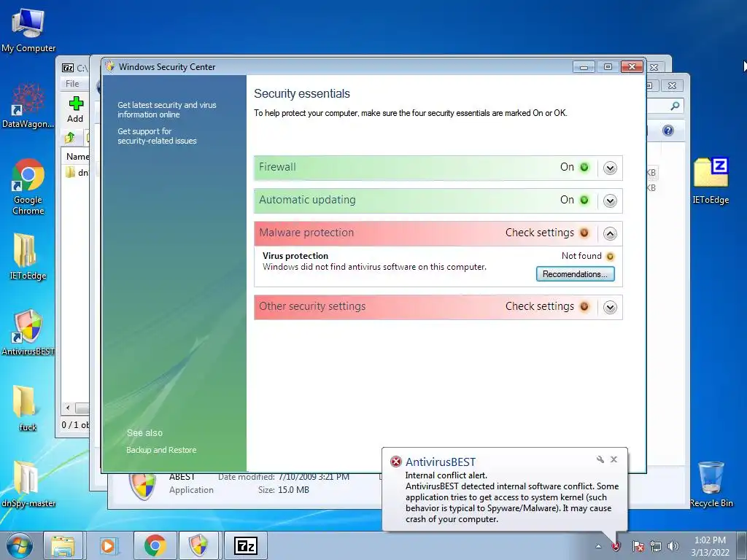
Task: Open Windows Media Player taskbar icon
Action: tap(108, 545)
